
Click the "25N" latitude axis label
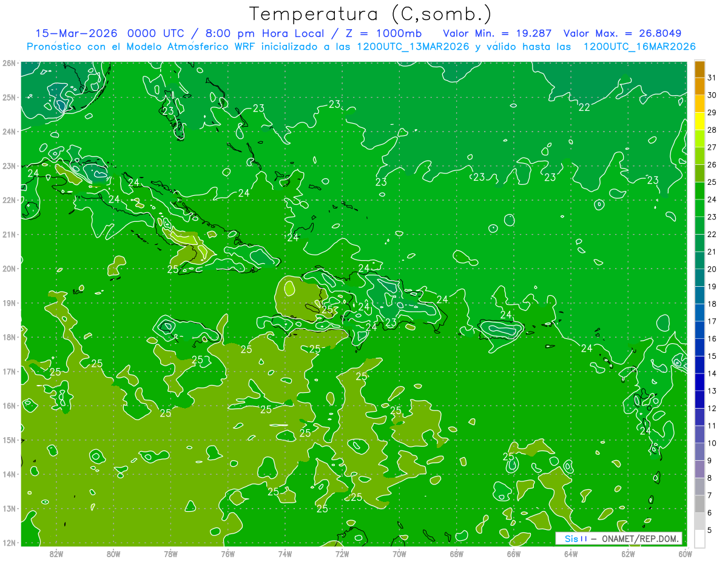tap(9, 97)
